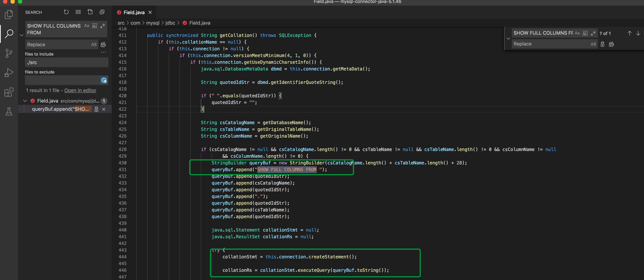Screen dimensions: 644x280
Task: Open the Explorer view in activity bar
Action: pos(9,14)
